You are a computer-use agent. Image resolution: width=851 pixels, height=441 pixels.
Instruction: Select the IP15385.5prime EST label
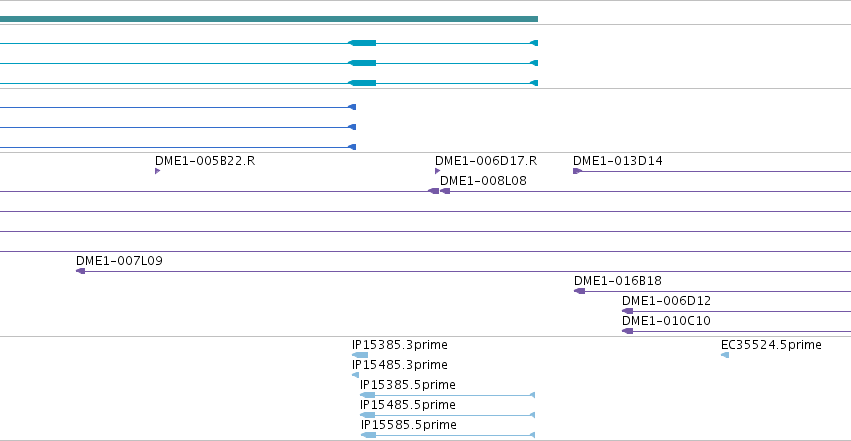(408, 385)
